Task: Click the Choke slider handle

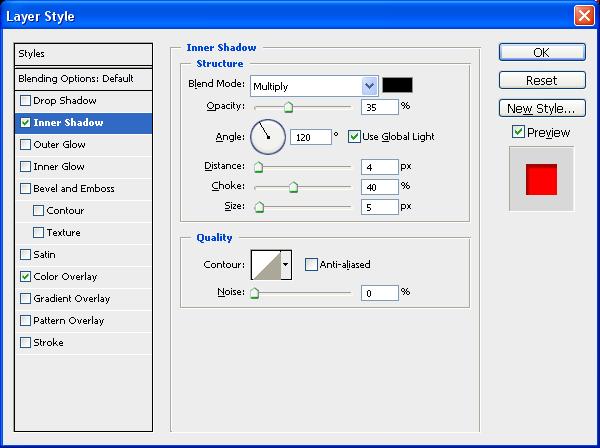Action: (293, 187)
